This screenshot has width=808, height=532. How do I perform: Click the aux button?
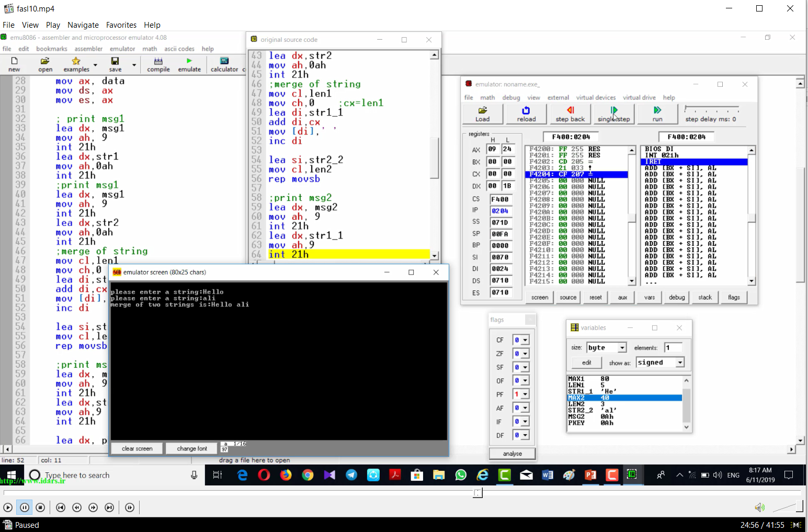(622, 298)
